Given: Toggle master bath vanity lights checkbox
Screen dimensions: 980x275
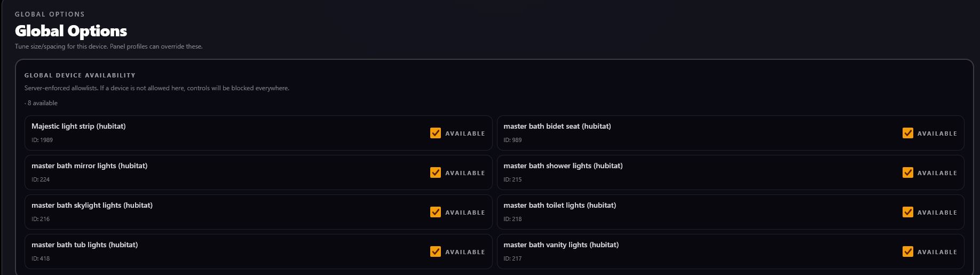Looking at the screenshot, I should tap(907, 252).
